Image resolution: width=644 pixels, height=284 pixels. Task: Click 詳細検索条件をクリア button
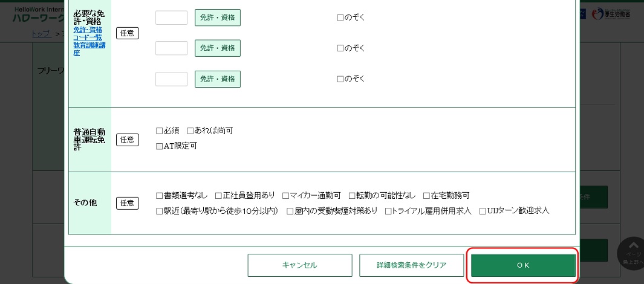tap(412, 265)
